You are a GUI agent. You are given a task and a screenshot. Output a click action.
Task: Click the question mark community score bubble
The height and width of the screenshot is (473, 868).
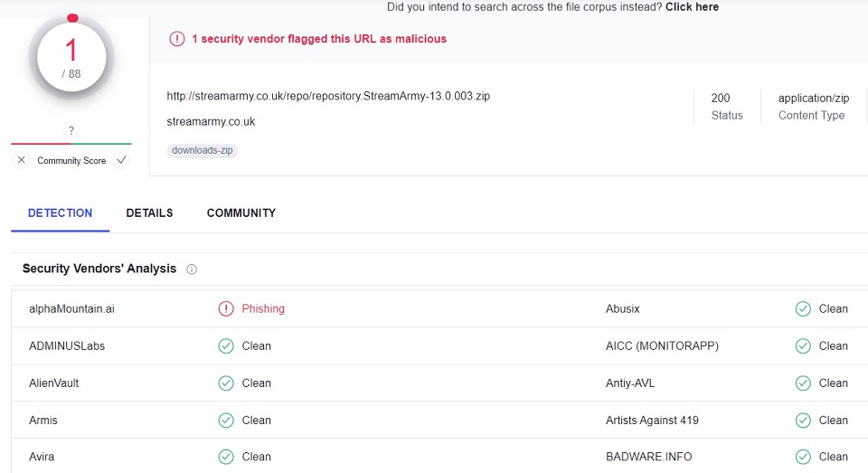pos(71,131)
